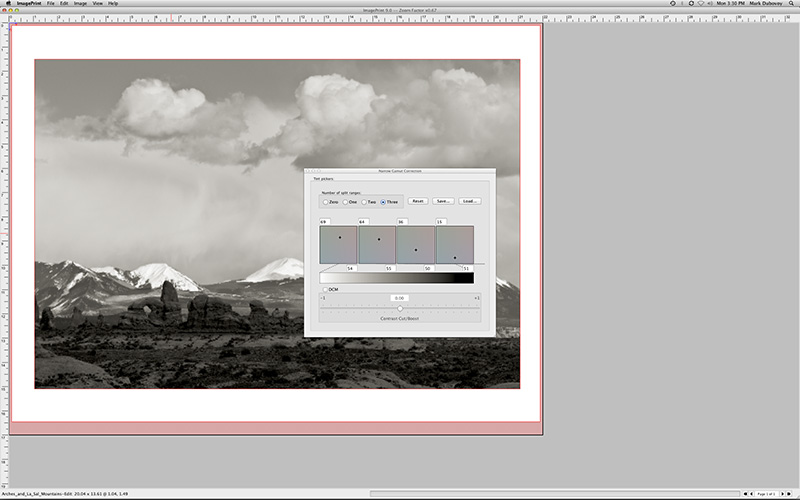The width and height of the screenshot is (800, 500).
Task: Open the Apple menu
Action: coord(8,3)
